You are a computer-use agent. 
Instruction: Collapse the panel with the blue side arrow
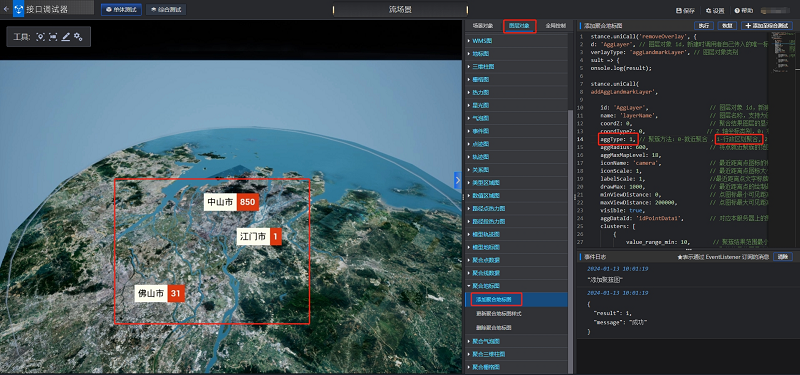point(458,181)
